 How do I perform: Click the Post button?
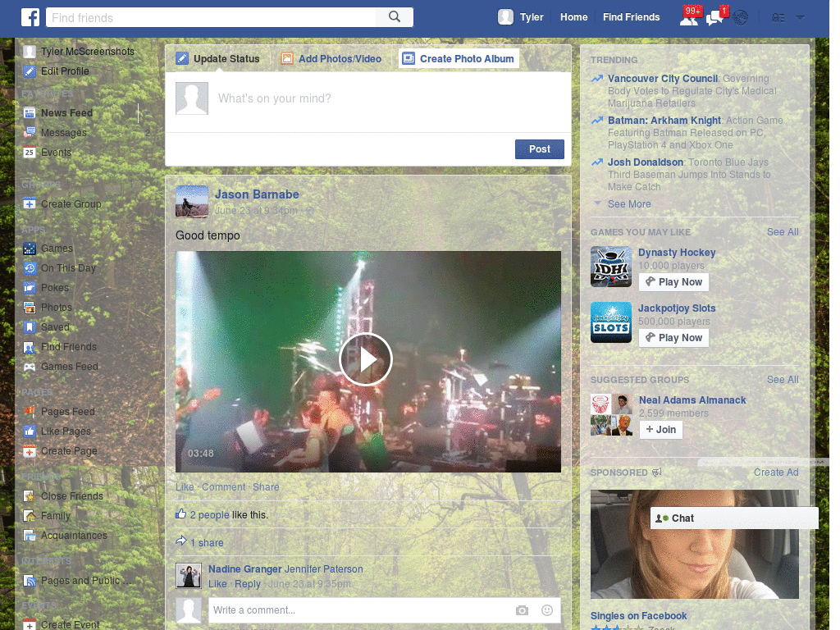point(539,149)
